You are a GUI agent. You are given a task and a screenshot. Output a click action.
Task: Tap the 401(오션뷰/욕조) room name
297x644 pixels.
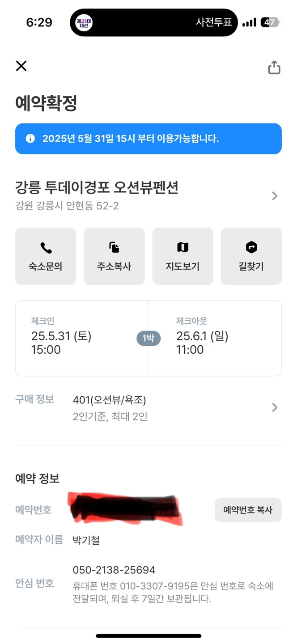(x=110, y=400)
